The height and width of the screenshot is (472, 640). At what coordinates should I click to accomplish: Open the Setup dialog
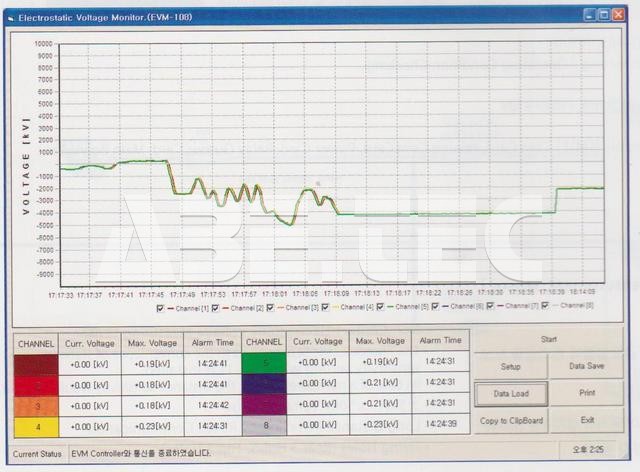click(510, 367)
